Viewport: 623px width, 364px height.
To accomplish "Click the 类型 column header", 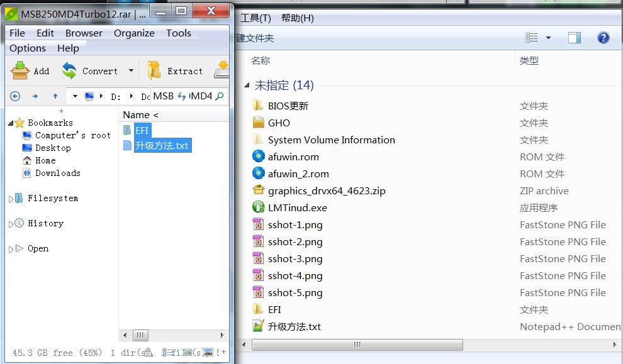I will coord(529,61).
